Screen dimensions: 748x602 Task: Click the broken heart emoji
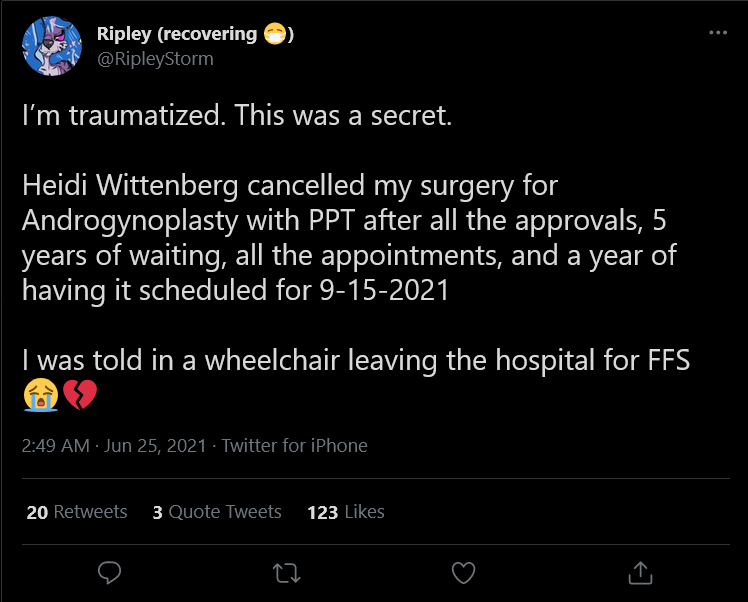point(80,394)
